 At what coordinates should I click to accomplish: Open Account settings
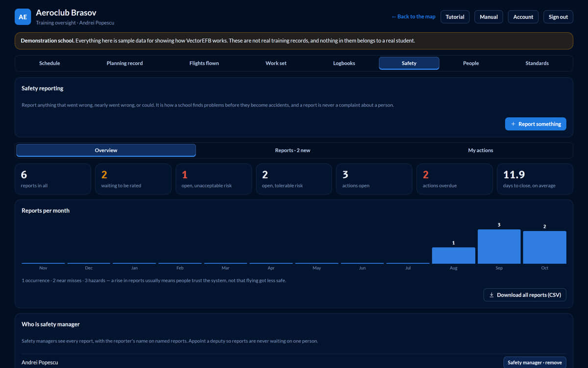(x=523, y=17)
